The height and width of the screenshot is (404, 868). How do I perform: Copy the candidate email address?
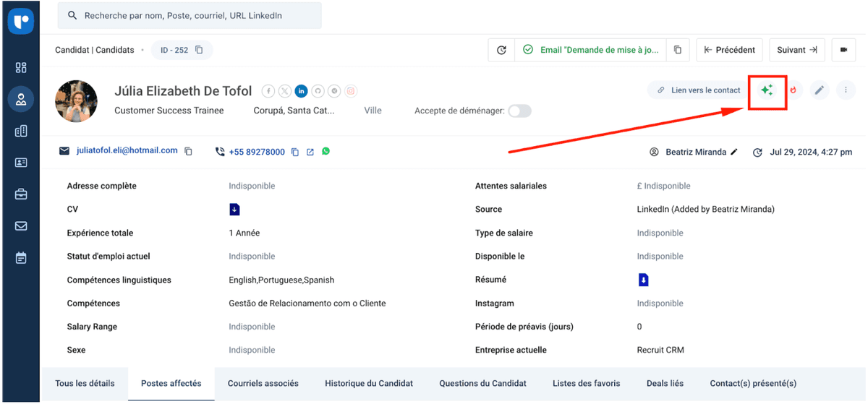[x=189, y=152]
